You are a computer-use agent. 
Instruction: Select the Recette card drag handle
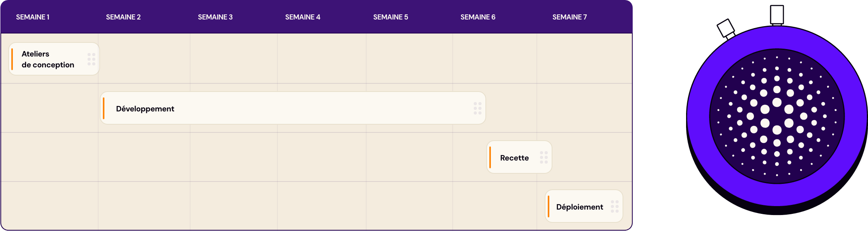(544, 157)
